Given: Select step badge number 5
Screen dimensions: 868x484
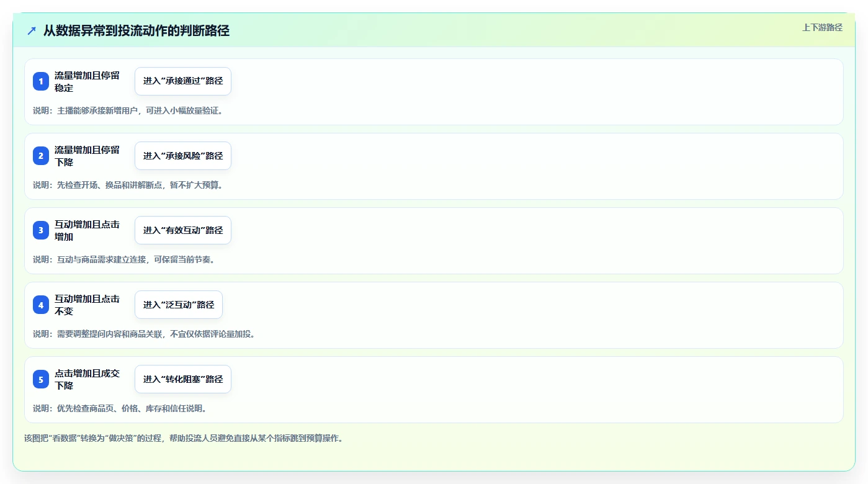Looking at the screenshot, I should (x=41, y=379).
